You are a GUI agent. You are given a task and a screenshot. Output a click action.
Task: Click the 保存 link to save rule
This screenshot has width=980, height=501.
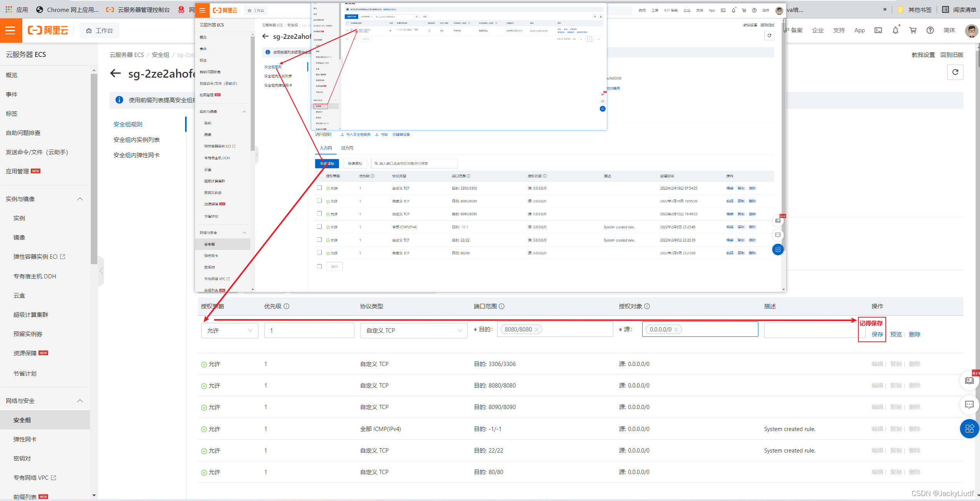[x=877, y=334]
